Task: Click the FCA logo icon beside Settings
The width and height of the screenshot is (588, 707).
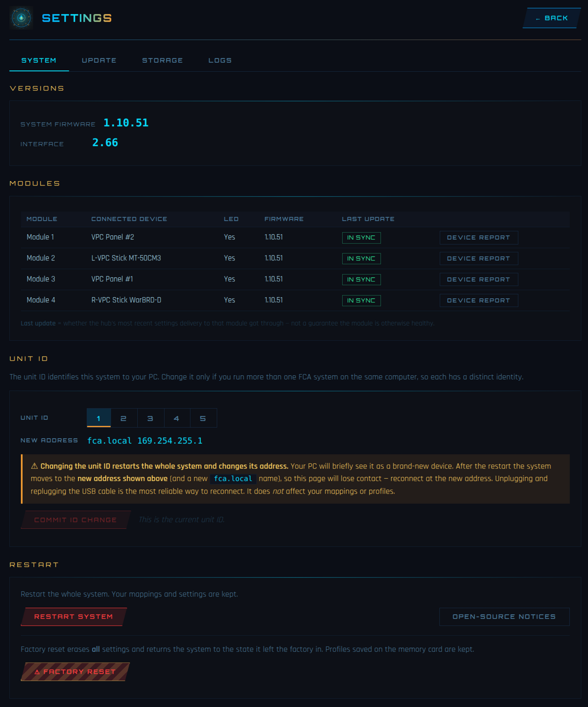Action: coord(21,18)
